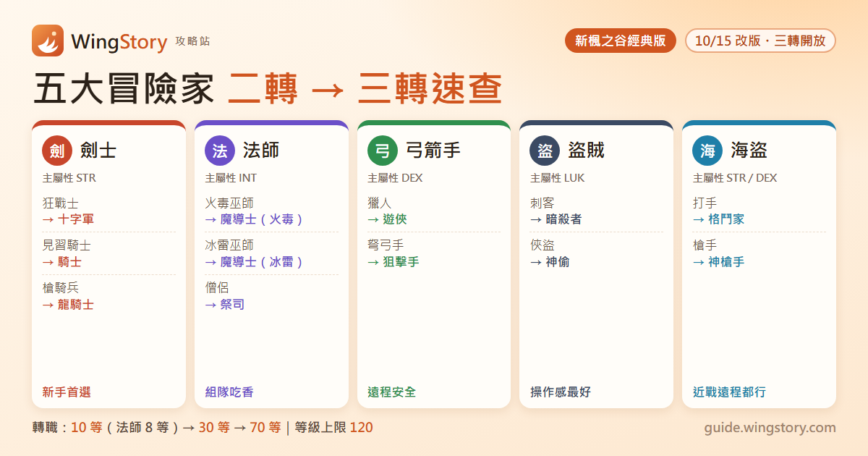Click the 見習騎士 job row

(x=67, y=245)
